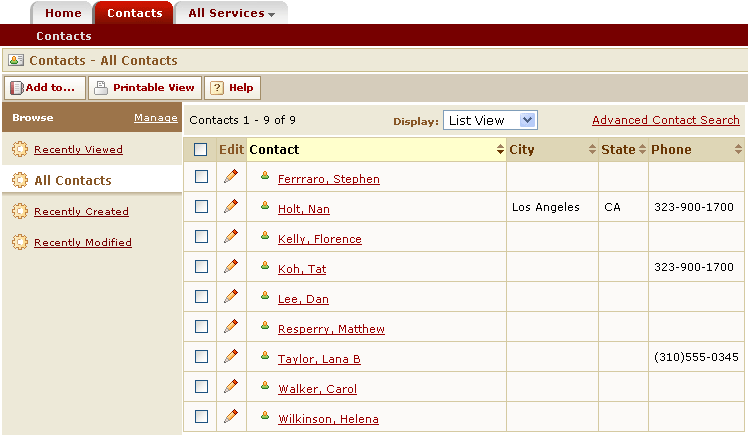This screenshot has width=748, height=435.
Task: Click the edit pencil for Resperry, Matthew
Action: tap(231, 326)
